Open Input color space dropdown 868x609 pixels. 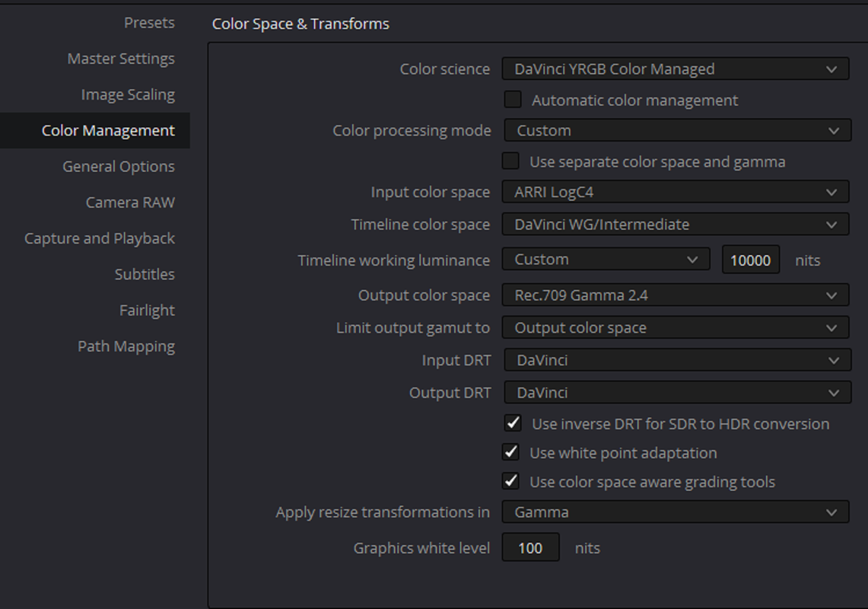[676, 192]
